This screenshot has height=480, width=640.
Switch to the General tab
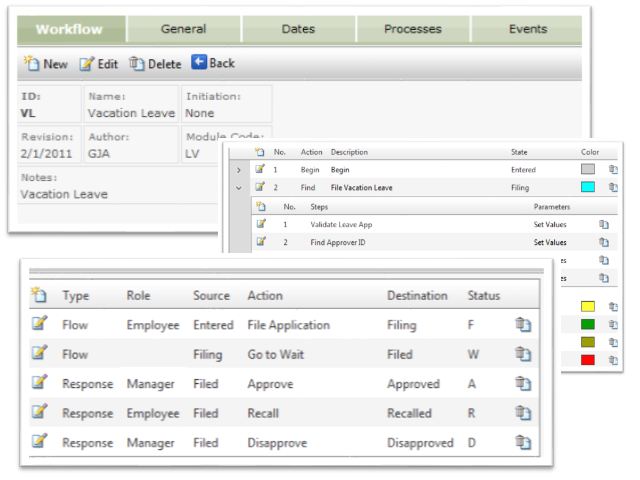coord(184,29)
